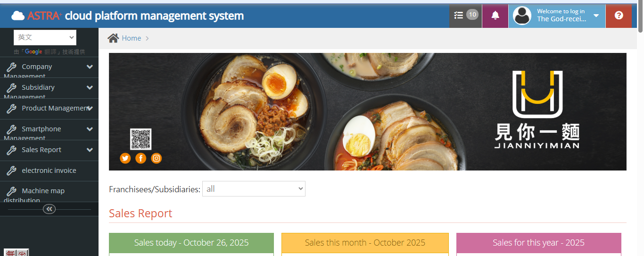Open the Facebook icon on the banner
This screenshot has width=644, height=256.
tap(140, 158)
